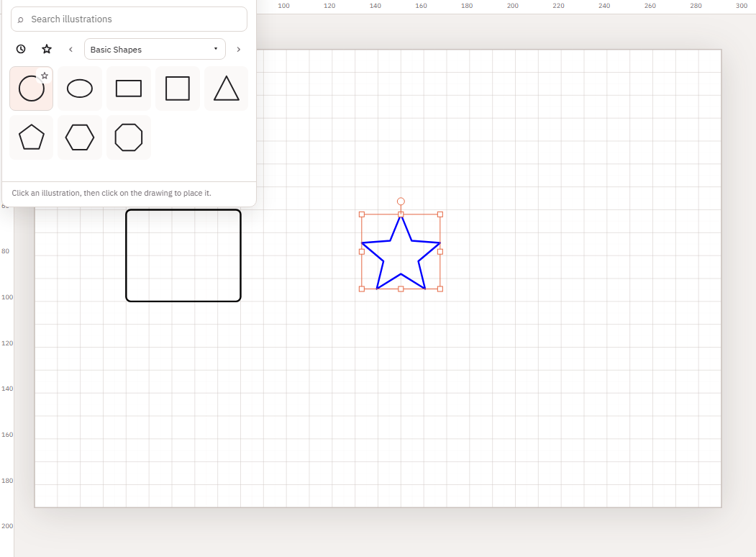Favorite the circle shape with its star
The width and height of the screenshot is (756, 557).
click(x=45, y=76)
